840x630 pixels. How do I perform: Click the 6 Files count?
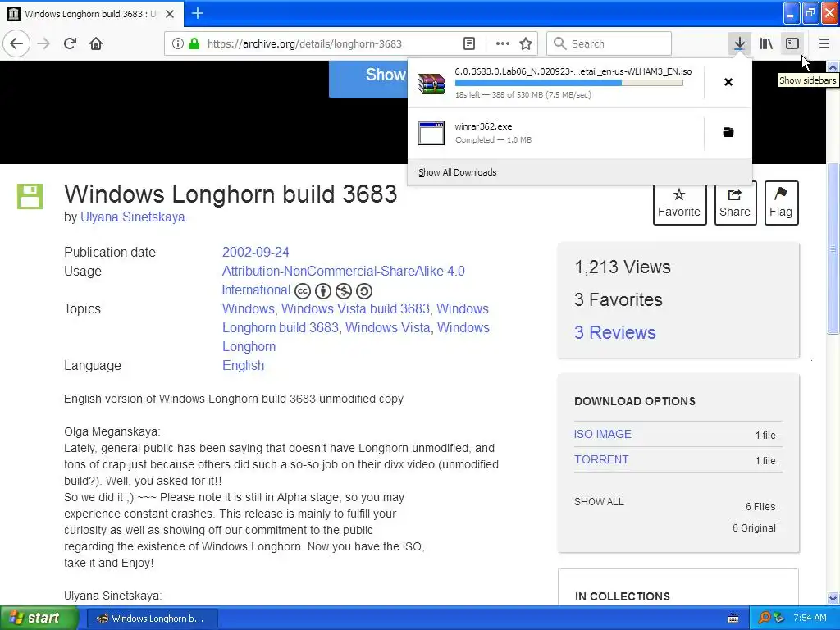pos(760,507)
